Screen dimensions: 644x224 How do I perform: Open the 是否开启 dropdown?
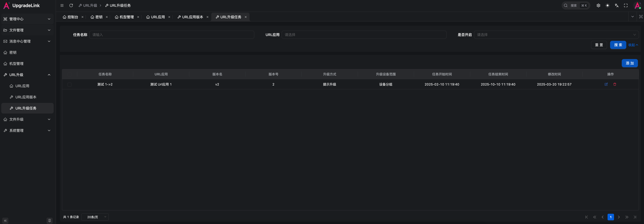(556, 35)
